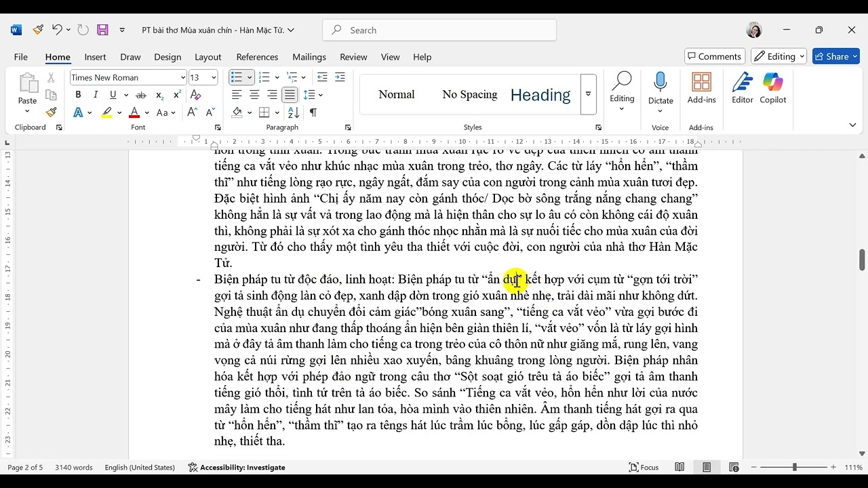Click the Save icon in title bar
This screenshot has width=868, height=488.
[102, 30]
